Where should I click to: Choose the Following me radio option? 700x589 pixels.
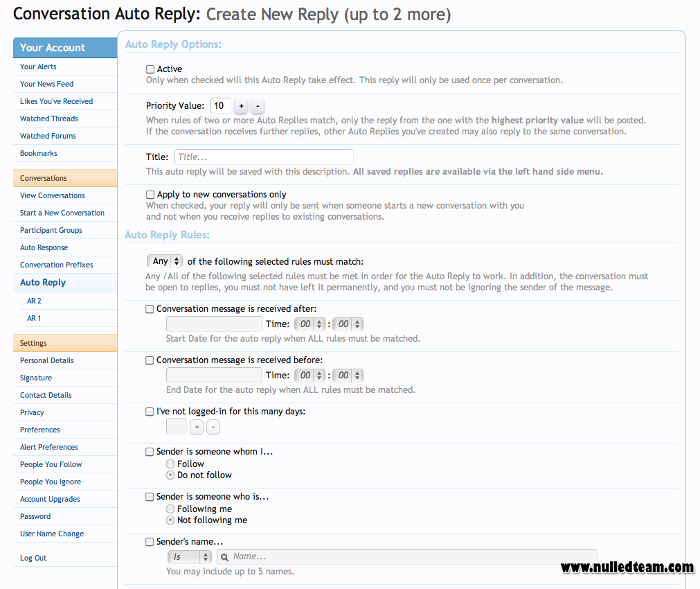tap(170, 509)
